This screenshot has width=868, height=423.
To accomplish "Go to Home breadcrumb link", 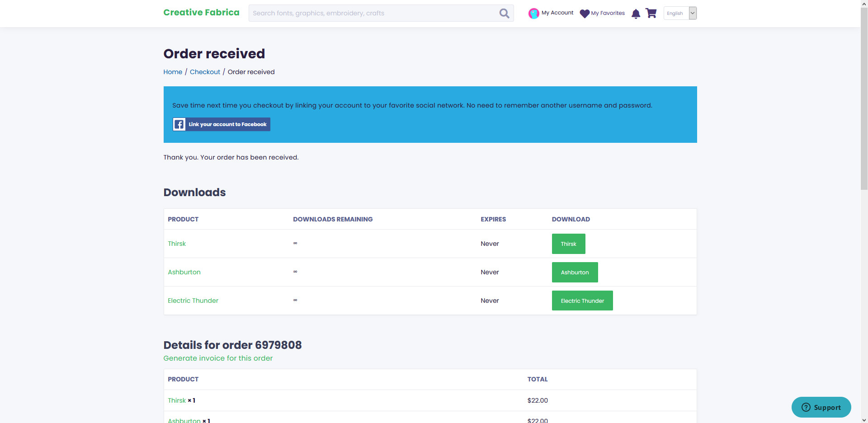I will [173, 72].
